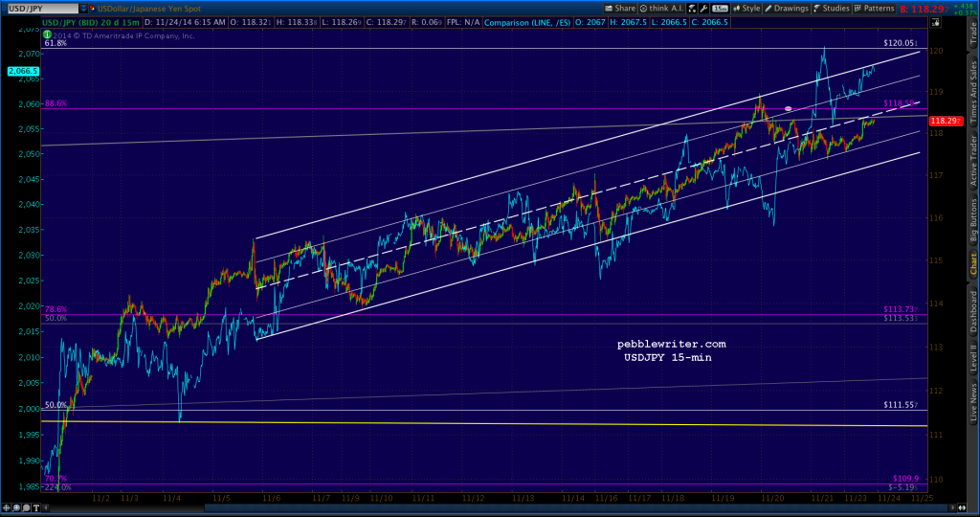This screenshot has height=517, width=980.
Task: Click the bid price B: 118.29 readout
Action: (924, 9)
